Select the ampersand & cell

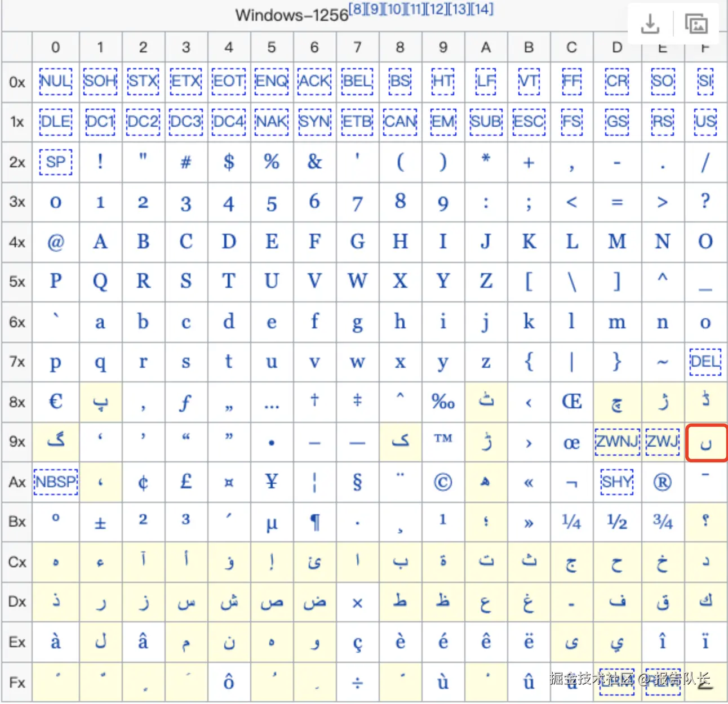click(314, 162)
